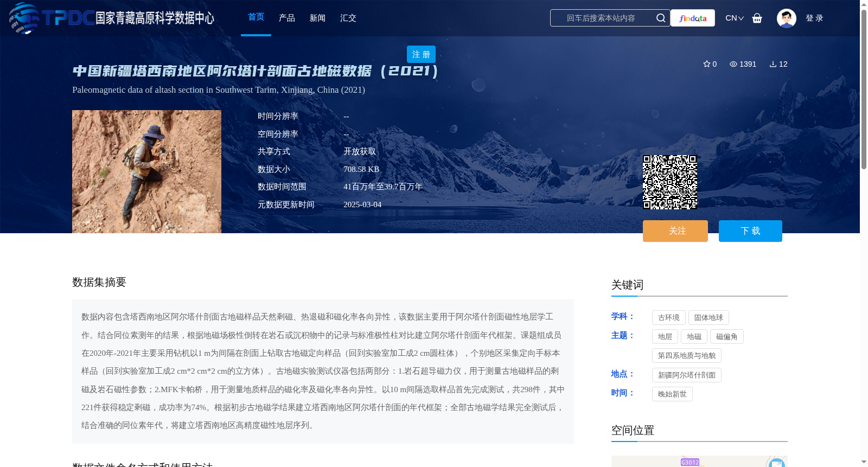Screen dimensions: 868x467
Task: Select the 新疆阿尔塔什剖面 location tag
Action: tap(687, 375)
